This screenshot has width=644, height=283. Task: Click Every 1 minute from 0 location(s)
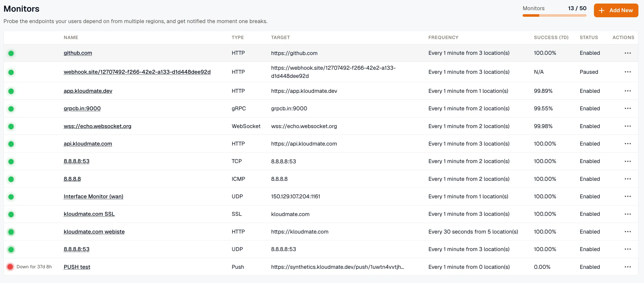[469, 267]
